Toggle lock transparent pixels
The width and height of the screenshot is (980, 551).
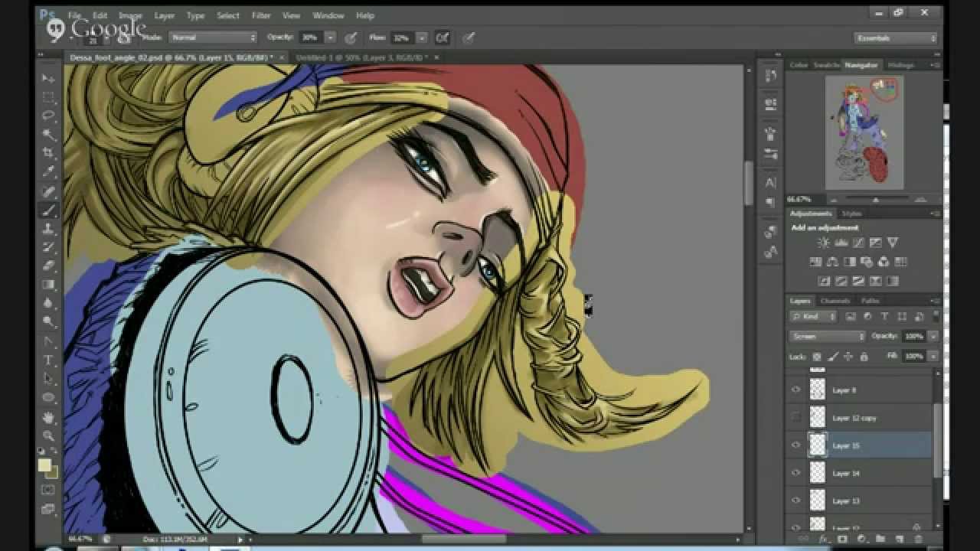click(817, 357)
